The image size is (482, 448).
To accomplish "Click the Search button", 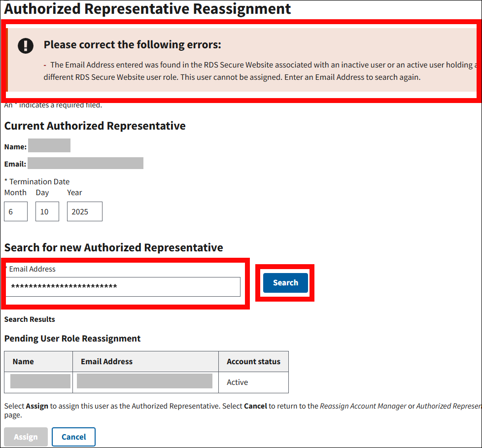I will (285, 283).
